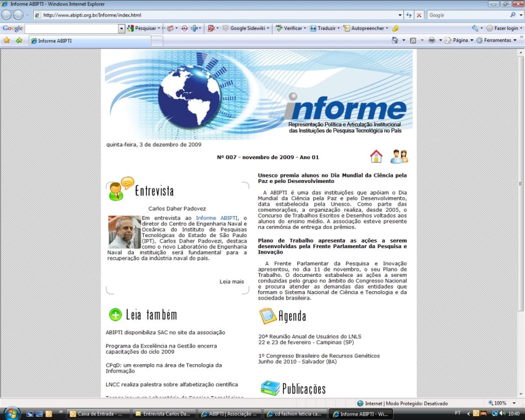Viewport: 525px width, 420px height.
Task: Open the Agenda section via its calendar icon
Action: click(267, 316)
